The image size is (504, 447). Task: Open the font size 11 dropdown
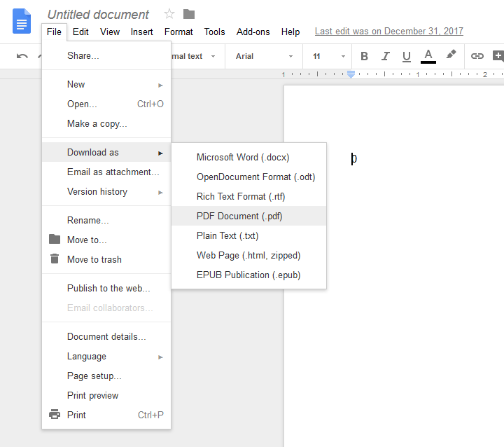pos(328,56)
